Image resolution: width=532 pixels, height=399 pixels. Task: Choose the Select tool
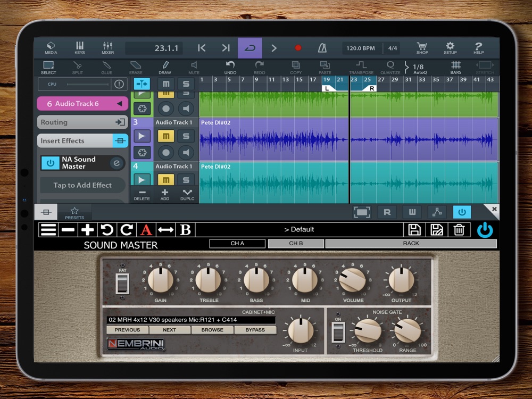pos(48,68)
